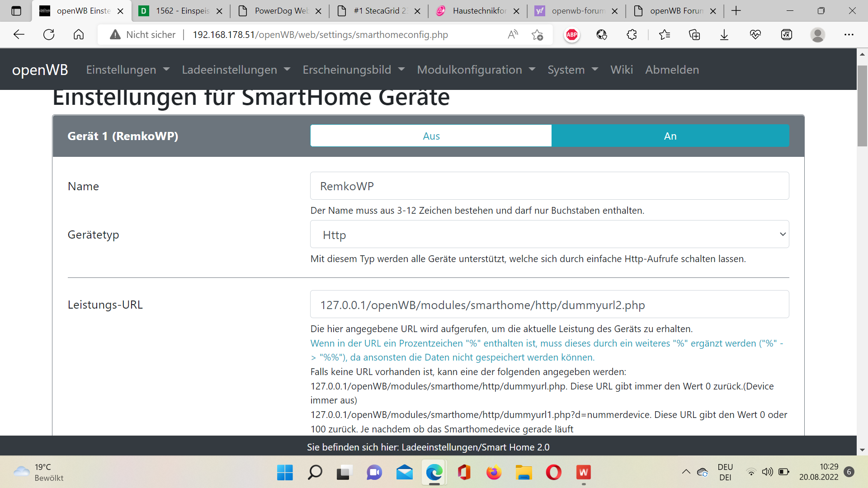Switch to the Haustechnikforum tab
868x488 pixels.
(478, 11)
